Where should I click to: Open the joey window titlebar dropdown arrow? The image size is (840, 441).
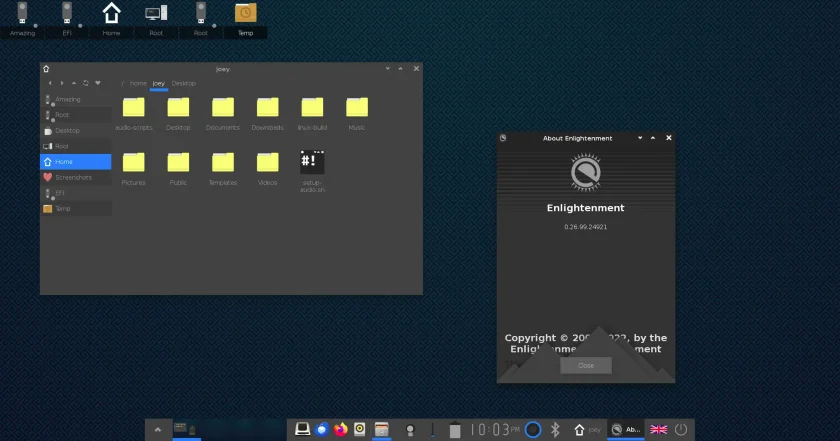tap(387, 69)
